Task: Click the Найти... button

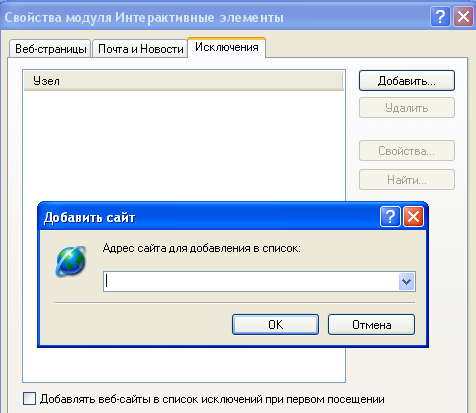Action: pyautogui.click(x=407, y=180)
